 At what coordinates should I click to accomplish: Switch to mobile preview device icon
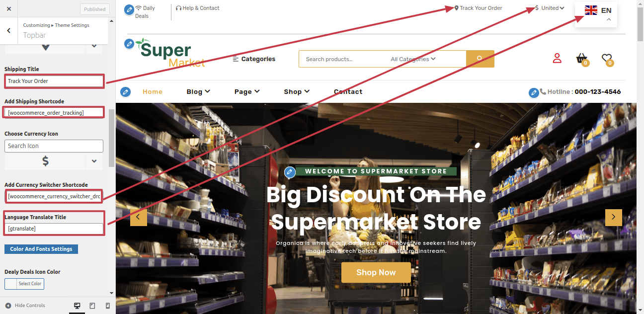[x=107, y=306]
